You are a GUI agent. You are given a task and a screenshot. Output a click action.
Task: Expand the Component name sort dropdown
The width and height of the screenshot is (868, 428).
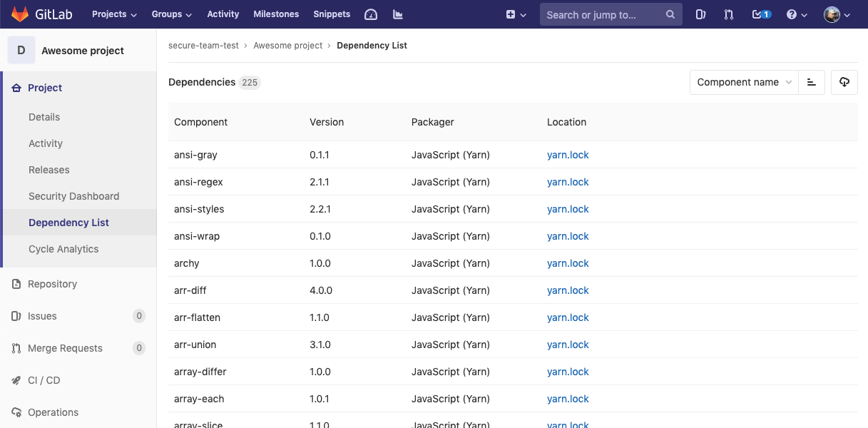(744, 82)
